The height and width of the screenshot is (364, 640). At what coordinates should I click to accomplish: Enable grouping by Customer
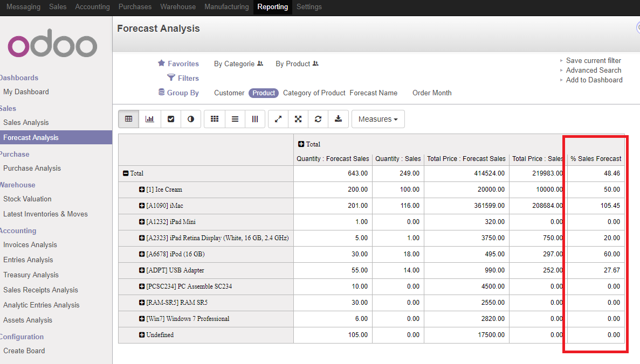pyautogui.click(x=229, y=93)
